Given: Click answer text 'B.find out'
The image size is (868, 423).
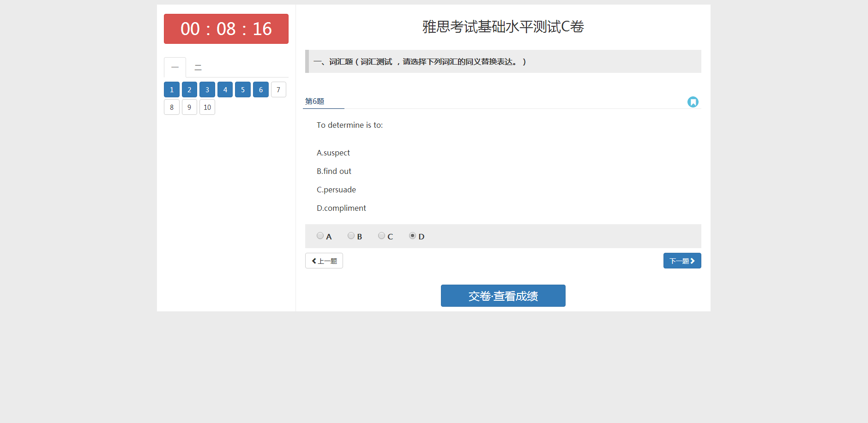Looking at the screenshot, I should point(334,171).
